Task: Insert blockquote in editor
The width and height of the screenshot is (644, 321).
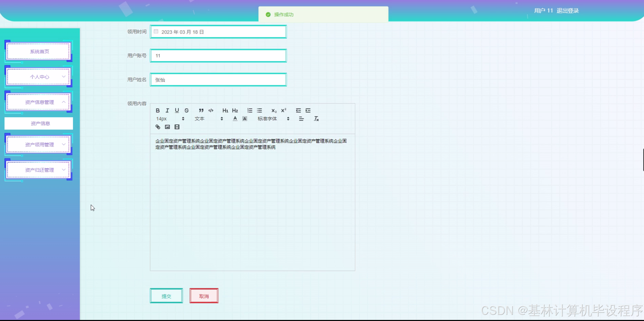Action: [x=201, y=110]
